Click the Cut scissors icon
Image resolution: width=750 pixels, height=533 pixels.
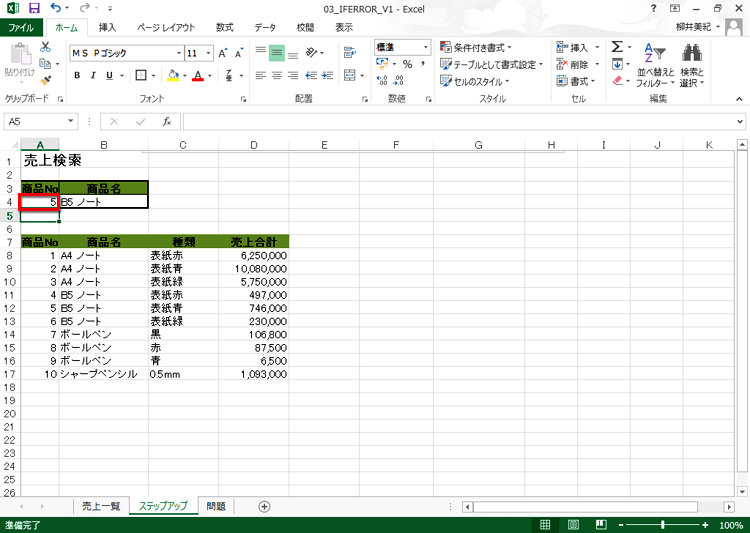coord(45,47)
